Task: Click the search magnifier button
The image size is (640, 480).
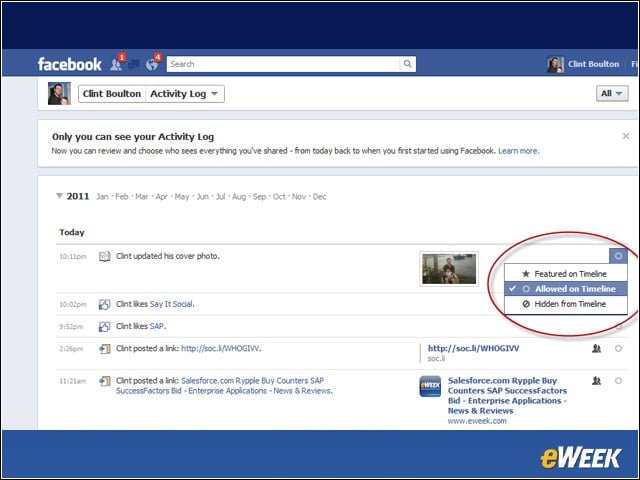Action: (x=407, y=64)
